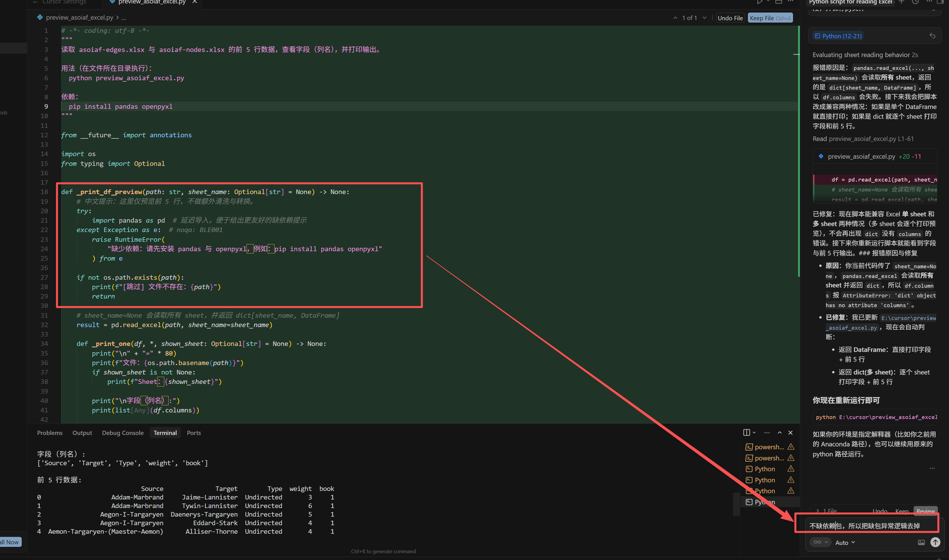Click breadcrumb preview_asoiaf_excel.py
Image resolution: width=949 pixels, height=560 pixels.
point(79,17)
